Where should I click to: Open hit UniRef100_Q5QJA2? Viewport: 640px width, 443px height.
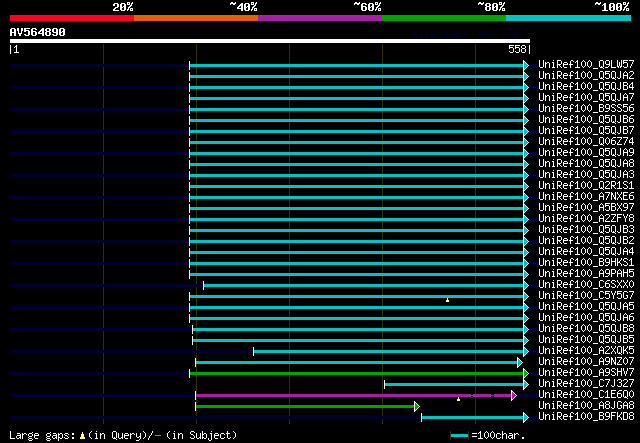coord(586,75)
